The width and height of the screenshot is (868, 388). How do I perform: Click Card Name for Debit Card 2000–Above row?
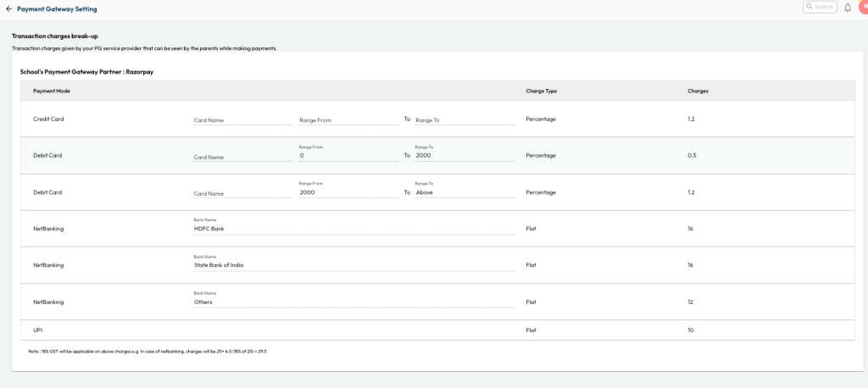(x=240, y=193)
